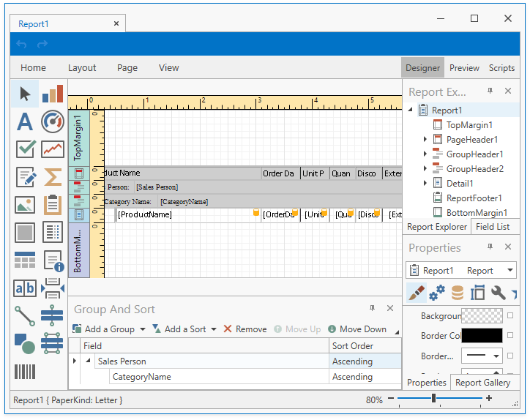This screenshot has width=530, height=420.
Task: Pick the Check Box control
Action: point(26,149)
